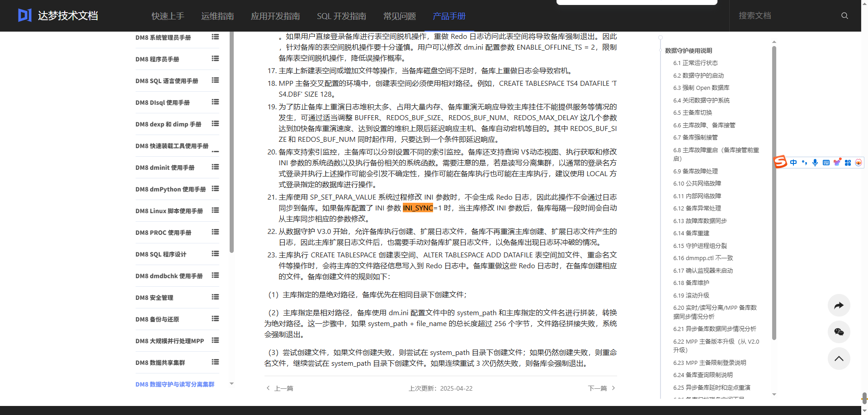This screenshot has width=868, height=415.
Task: Click list icon beside DM8 备份与还原
Action: coord(215,319)
